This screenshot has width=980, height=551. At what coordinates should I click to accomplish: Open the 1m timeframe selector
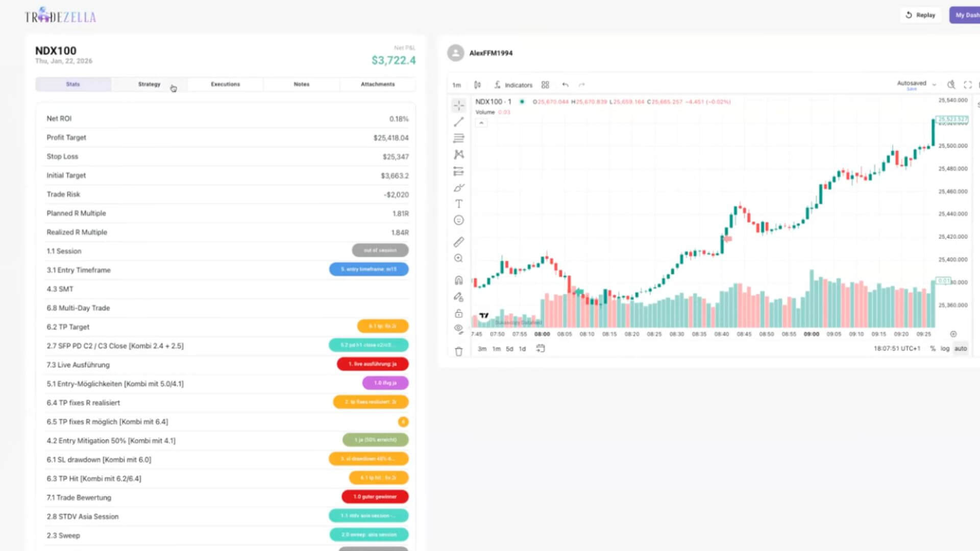click(x=456, y=85)
